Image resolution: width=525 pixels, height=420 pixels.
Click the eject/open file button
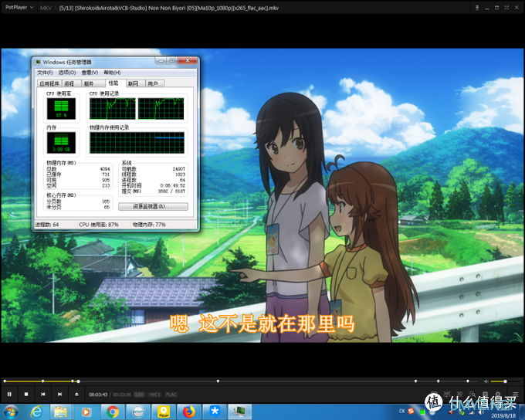76,395
